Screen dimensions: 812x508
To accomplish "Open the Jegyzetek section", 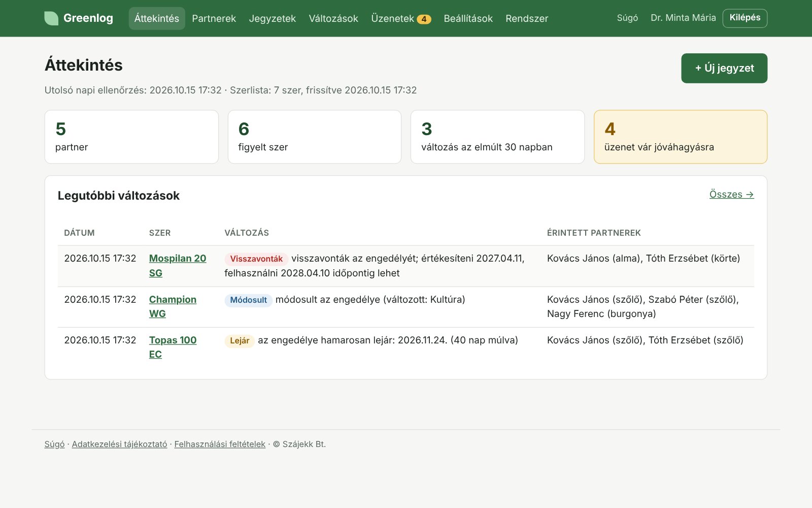I will [273, 18].
